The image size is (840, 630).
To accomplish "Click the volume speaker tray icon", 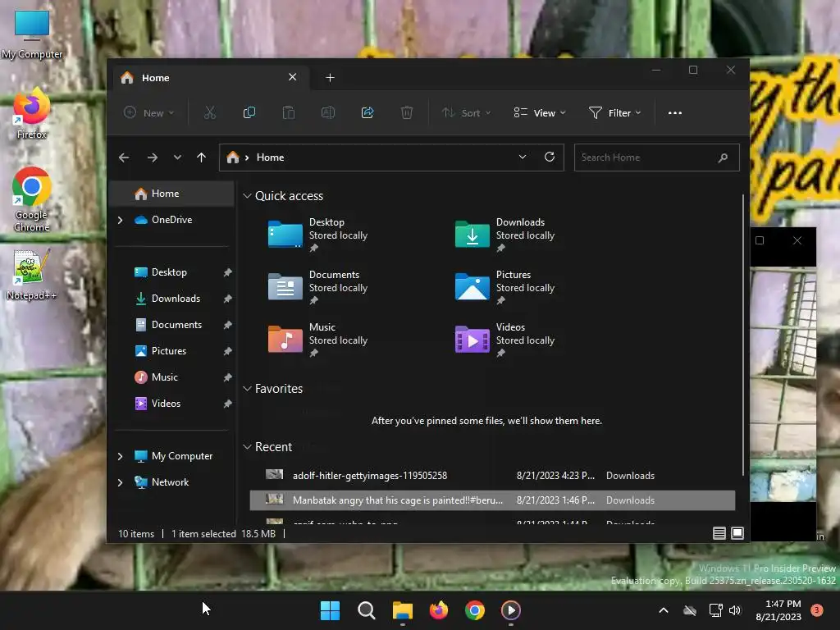I will point(735,610).
